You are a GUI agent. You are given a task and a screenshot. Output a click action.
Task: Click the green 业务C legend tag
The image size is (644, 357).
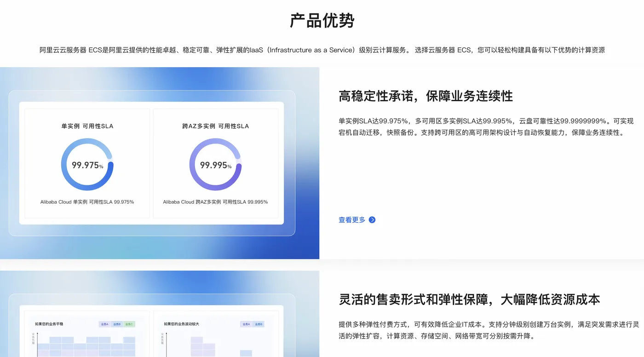[x=129, y=324]
